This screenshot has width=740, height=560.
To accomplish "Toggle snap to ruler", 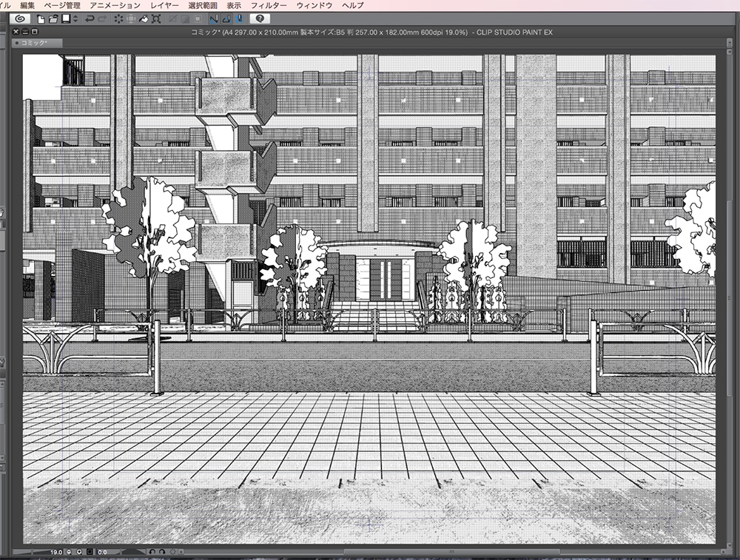I will [x=213, y=19].
